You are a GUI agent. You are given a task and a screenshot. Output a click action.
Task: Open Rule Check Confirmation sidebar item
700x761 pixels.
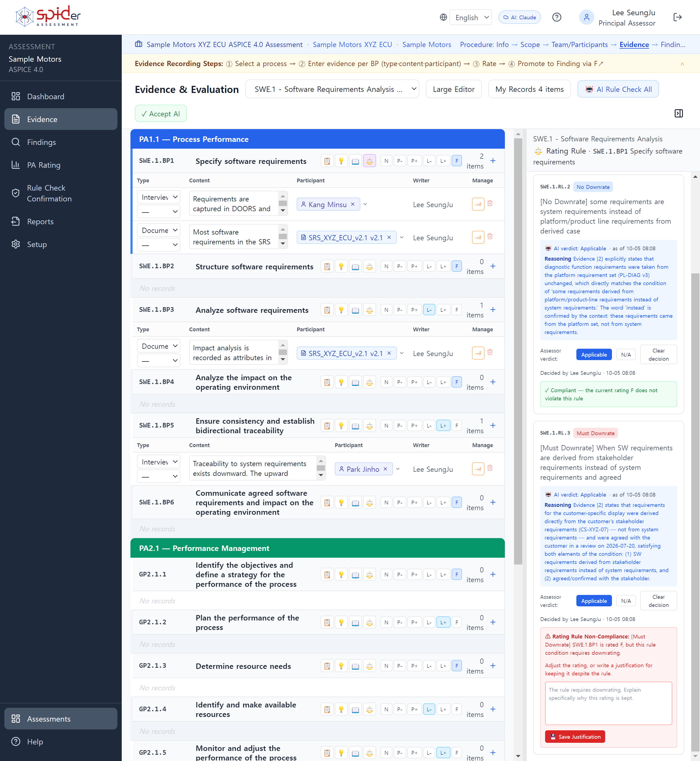(61, 193)
